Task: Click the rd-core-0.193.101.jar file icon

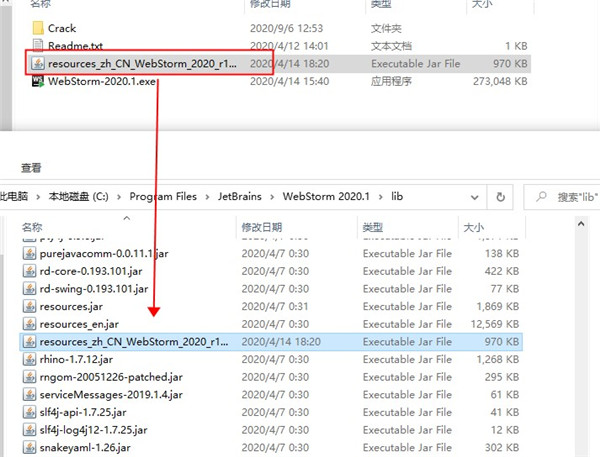Action: coord(30,271)
